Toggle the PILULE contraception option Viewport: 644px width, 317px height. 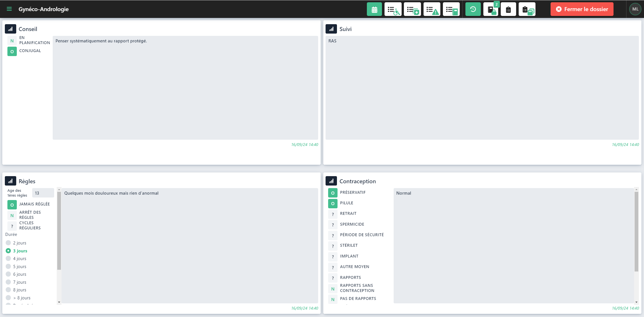coord(333,203)
